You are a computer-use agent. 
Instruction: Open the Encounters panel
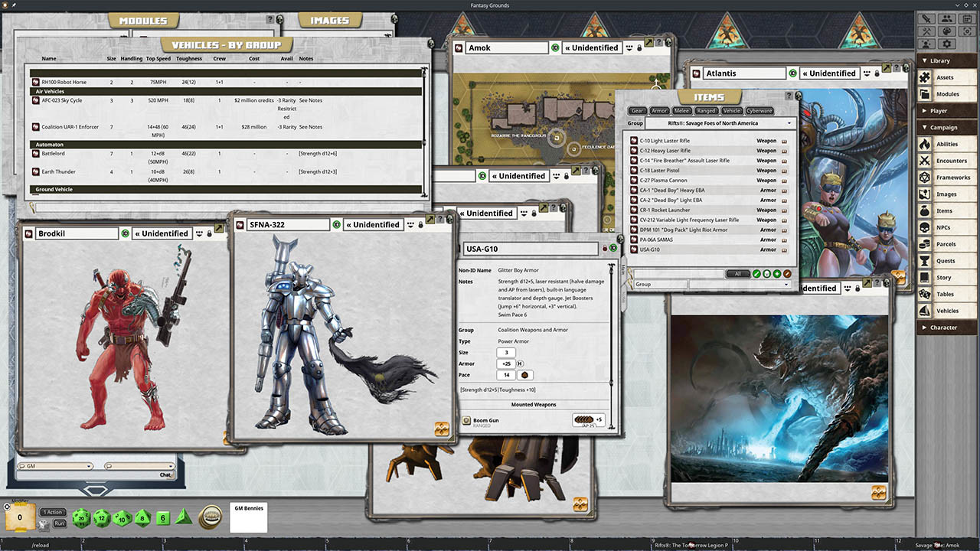(x=948, y=160)
